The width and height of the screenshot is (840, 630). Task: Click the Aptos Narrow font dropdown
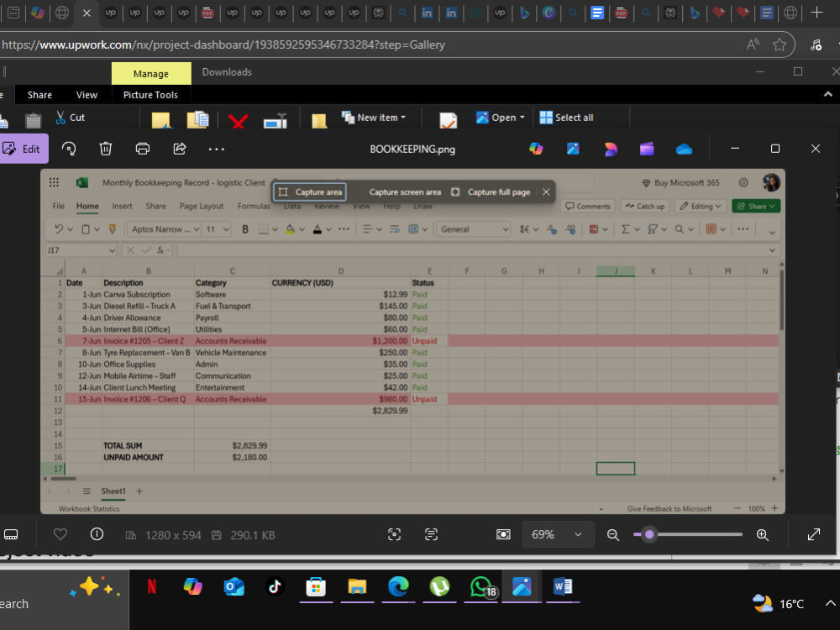(x=164, y=229)
